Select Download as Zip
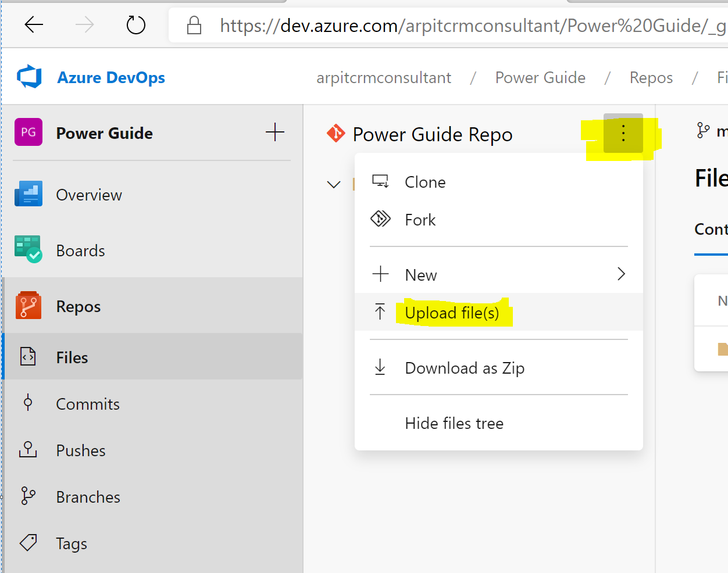The height and width of the screenshot is (573, 728). (498, 368)
